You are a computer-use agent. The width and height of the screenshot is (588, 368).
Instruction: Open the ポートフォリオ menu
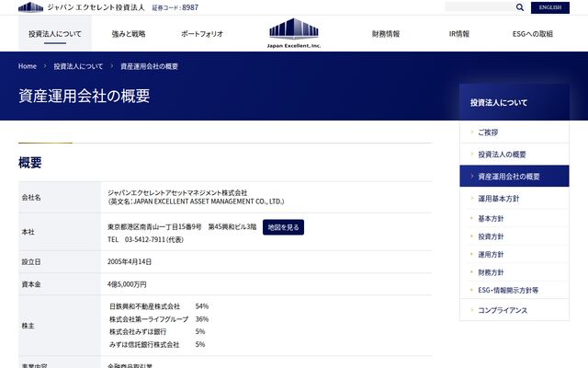(x=202, y=34)
